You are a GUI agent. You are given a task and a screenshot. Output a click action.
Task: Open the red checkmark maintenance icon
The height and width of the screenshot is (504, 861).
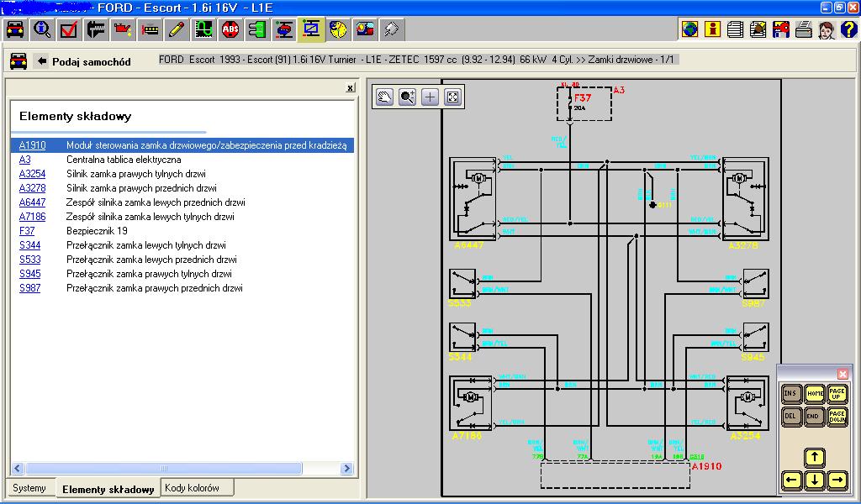tap(69, 29)
